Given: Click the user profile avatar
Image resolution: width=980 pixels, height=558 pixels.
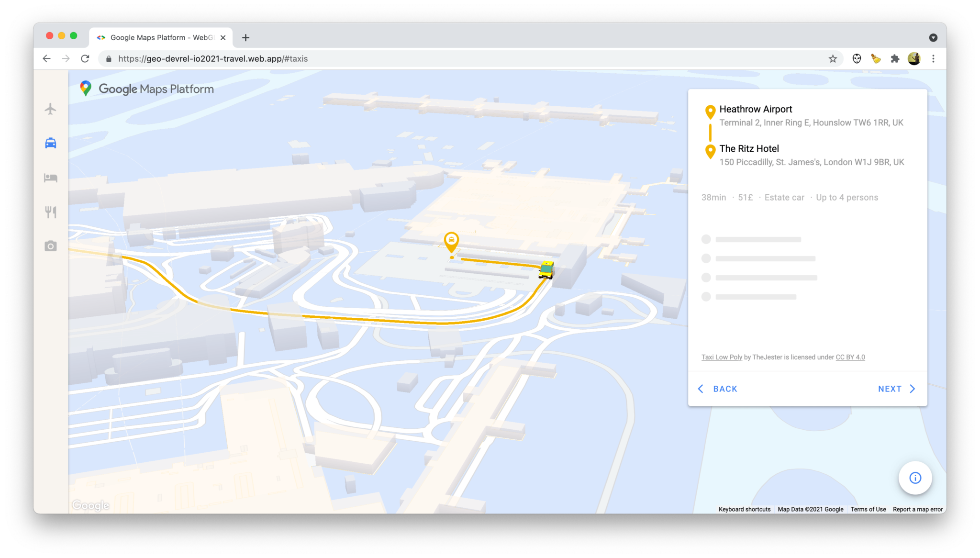Looking at the screenshot, I should [914, 59].
